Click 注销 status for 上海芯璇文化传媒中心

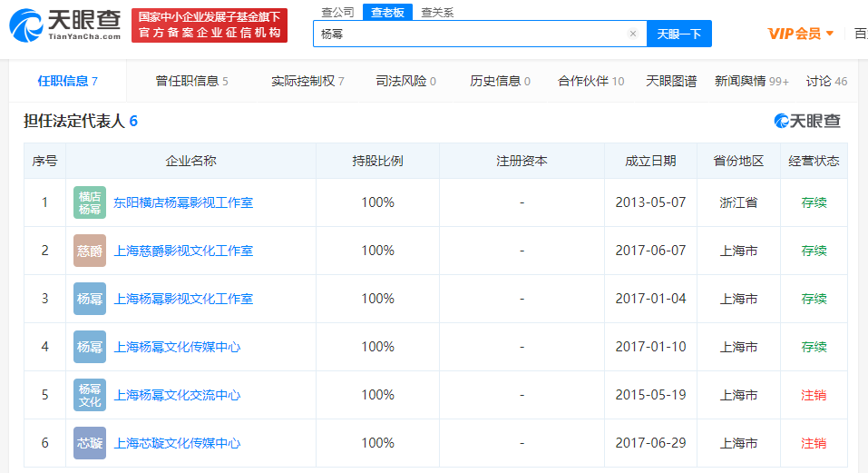(x=814, y=443)
